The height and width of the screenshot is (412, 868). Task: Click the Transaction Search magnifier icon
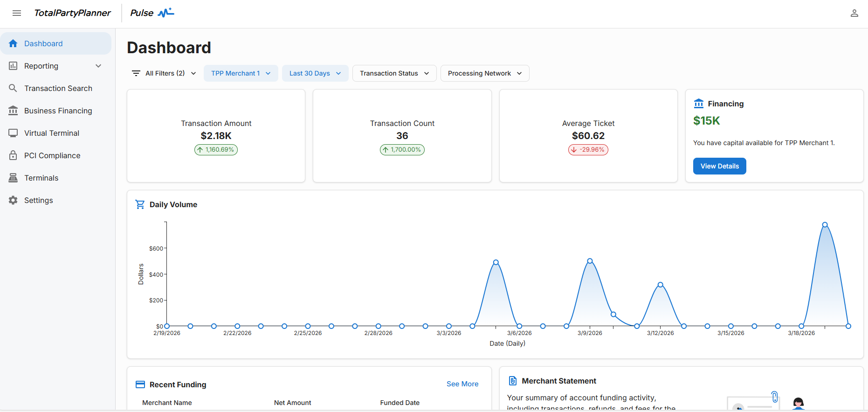point(13,88)
